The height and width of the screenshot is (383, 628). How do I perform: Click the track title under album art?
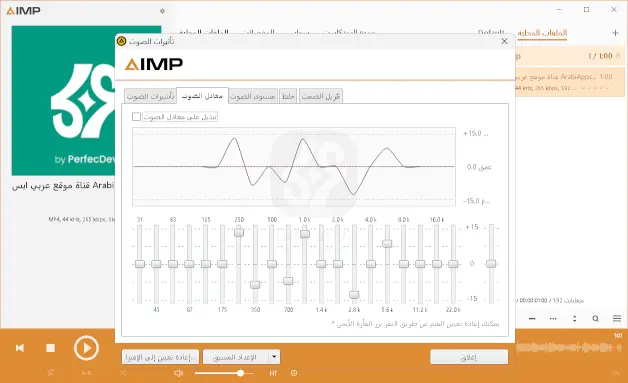(x=63, y=185)
